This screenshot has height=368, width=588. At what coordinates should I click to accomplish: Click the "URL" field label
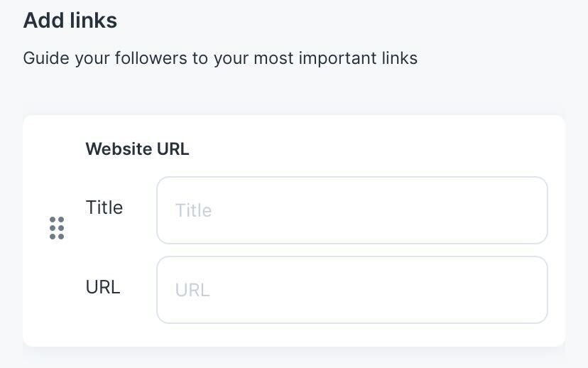click(103, 287)
